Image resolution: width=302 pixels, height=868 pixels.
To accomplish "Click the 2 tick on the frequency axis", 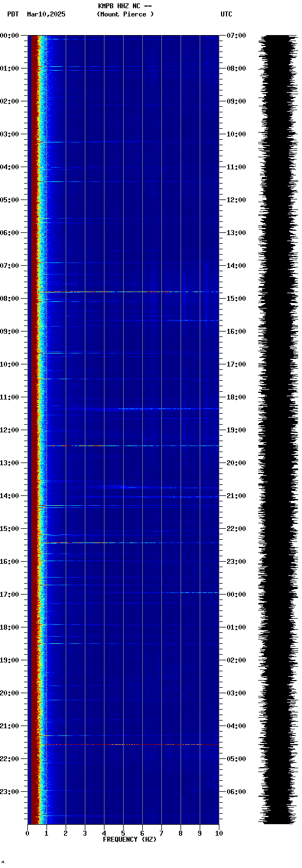I will click(x=66, y=833).
